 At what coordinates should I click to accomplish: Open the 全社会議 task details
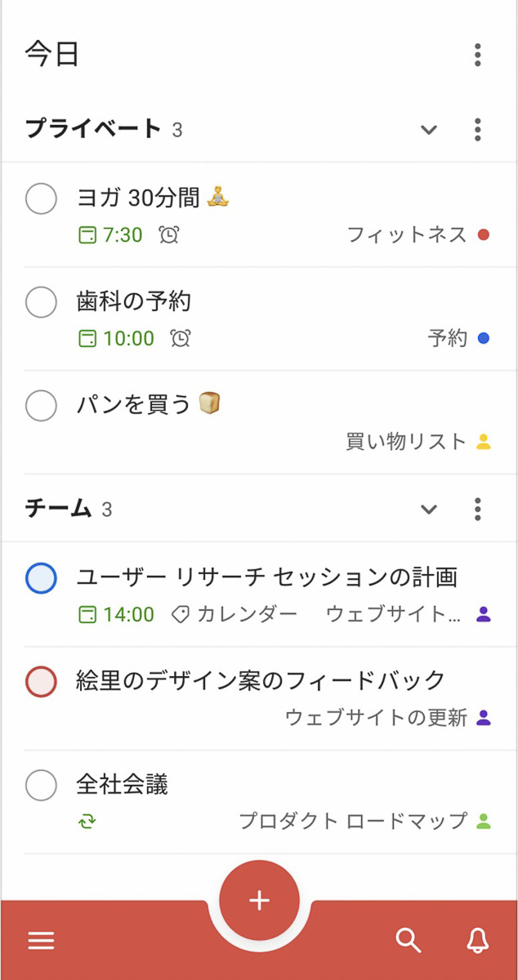point(123,786)
